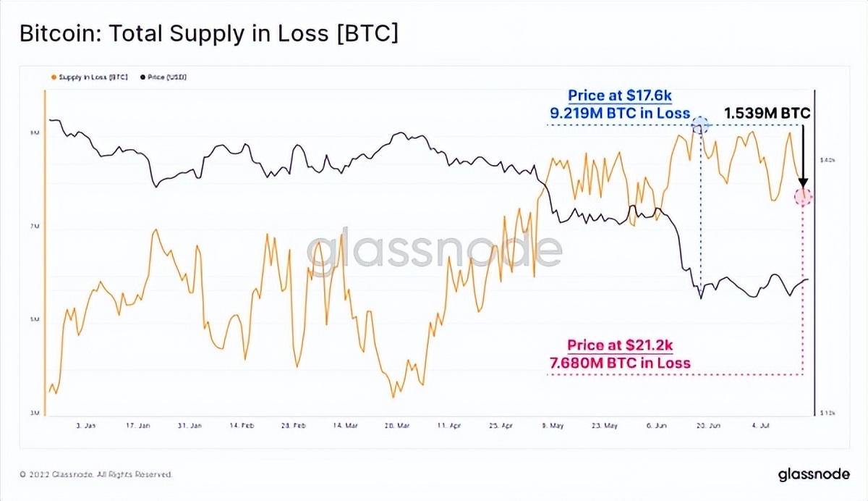
Task: Click the '1.539M BTC' difference label
Action: (x=767, y=114)
